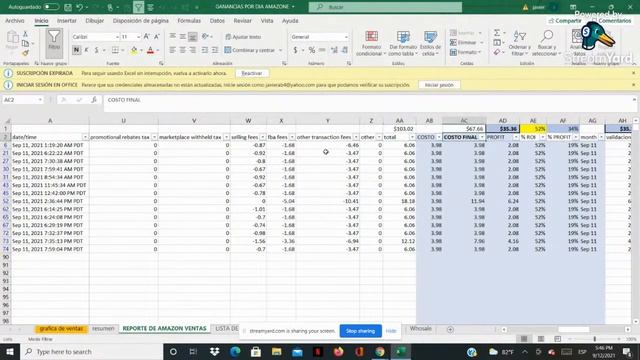
Task: Open Dar formato como tabla
Action: 402,43
